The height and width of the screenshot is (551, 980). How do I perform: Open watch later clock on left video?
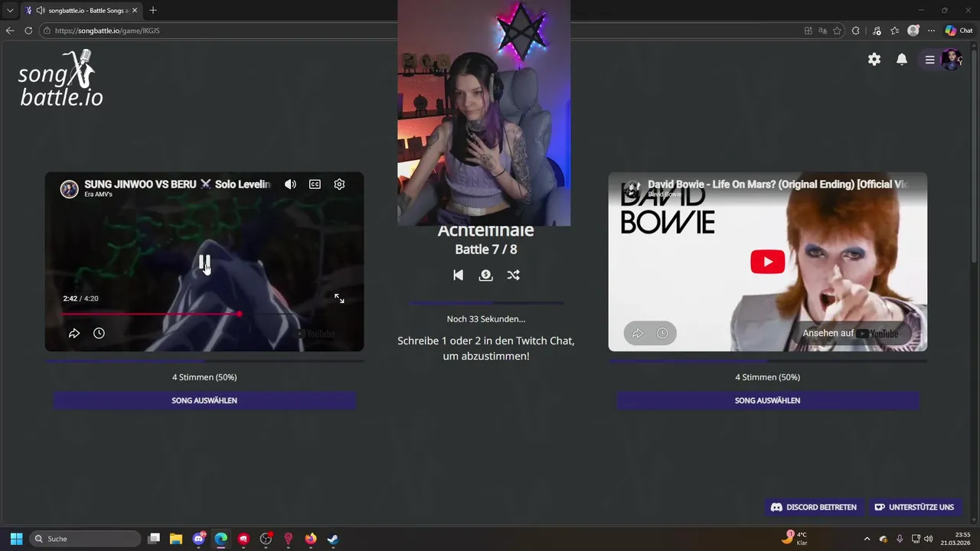pos(99,333)
